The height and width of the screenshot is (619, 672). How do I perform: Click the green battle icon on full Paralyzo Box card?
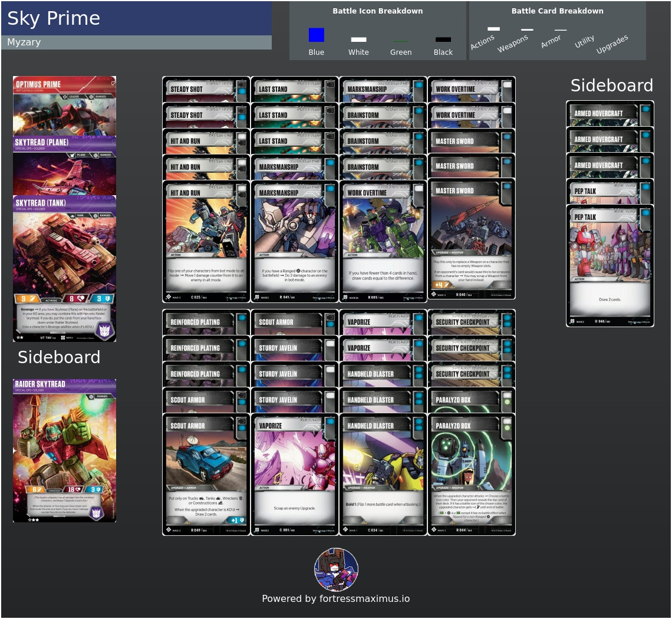click(x=508, y=428)
